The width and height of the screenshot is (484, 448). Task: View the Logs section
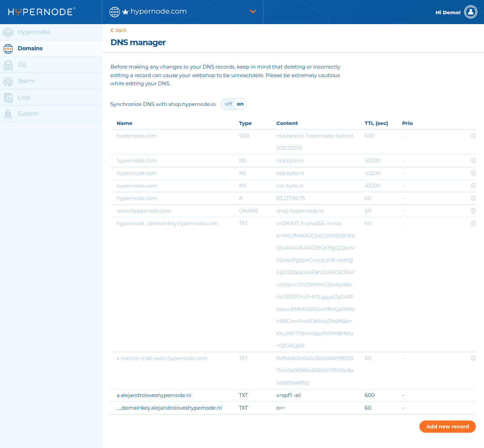tap(51, 97)
